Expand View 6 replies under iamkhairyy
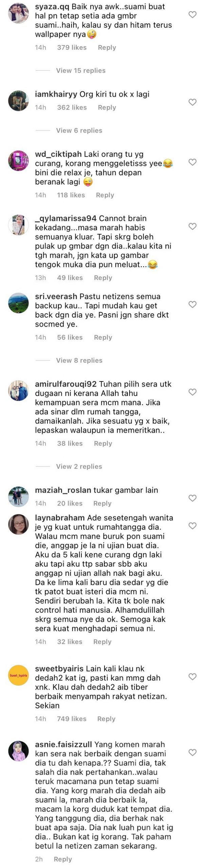 point(79,131)
